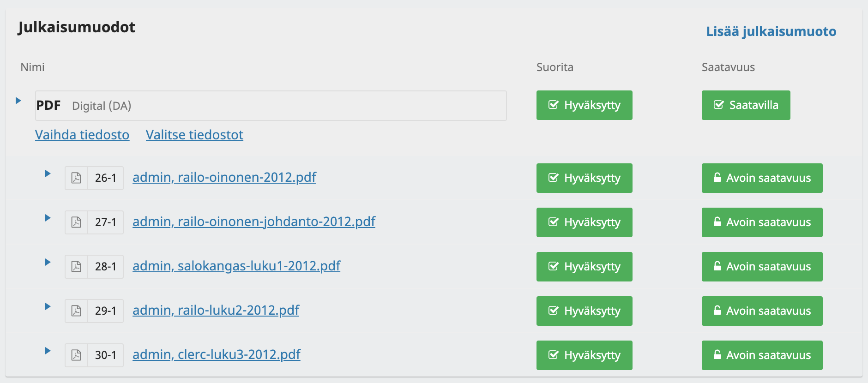Toggle Hyväksytty approval for railo-luku2-2012.pdf
Viewport: 868px width, 383px height.
coord(585,311)
